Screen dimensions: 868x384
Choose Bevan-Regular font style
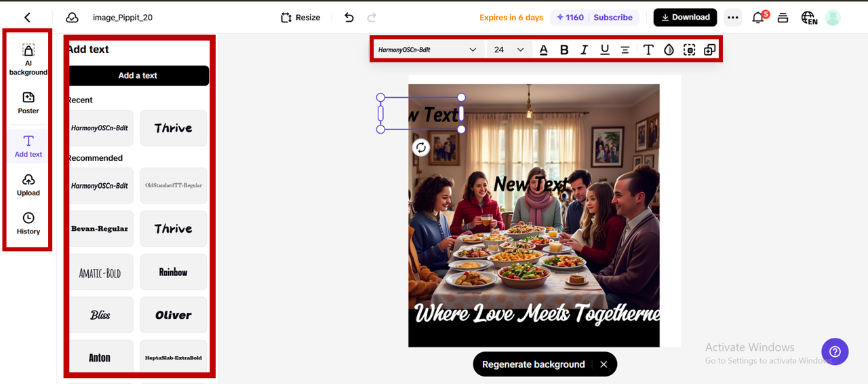(x=100, y=229)
